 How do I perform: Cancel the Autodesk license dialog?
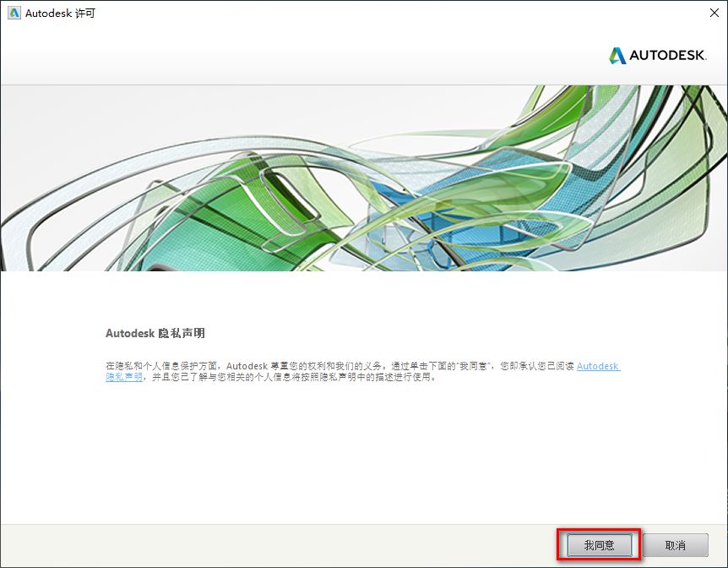674,545
